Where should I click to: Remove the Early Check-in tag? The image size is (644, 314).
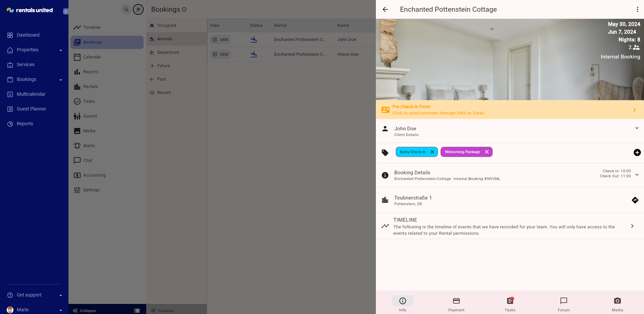click(x=432, y=152)
